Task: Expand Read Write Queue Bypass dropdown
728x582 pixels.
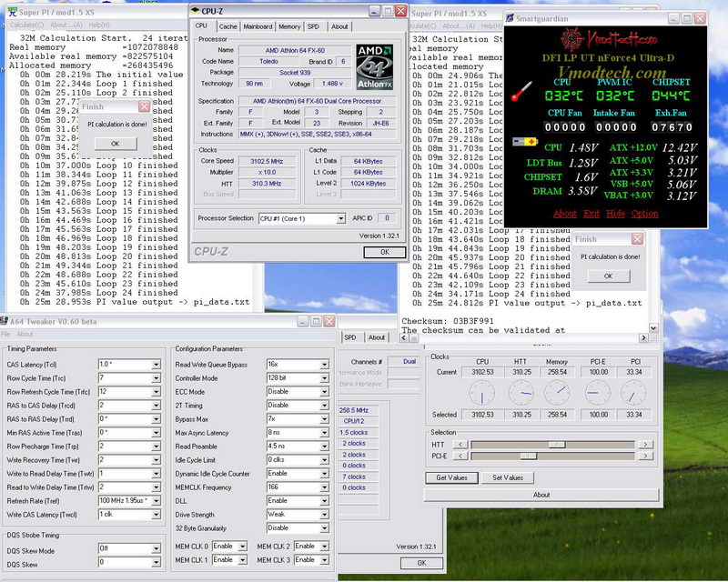Action: (325, 365)
